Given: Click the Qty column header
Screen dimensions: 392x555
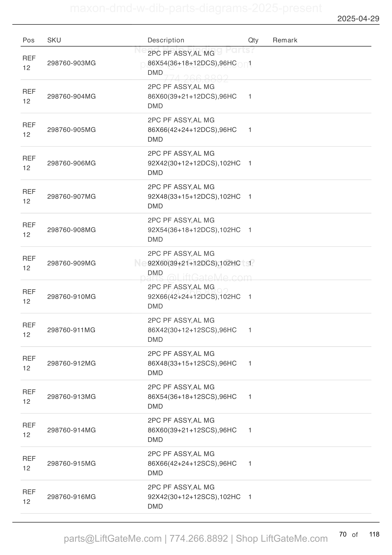Looking at the screenshot, I should 253,40.
